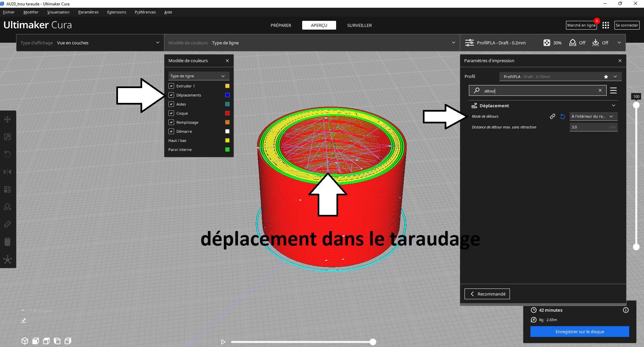
Task: Click the pencil edit icon in object list
Action: [24, 320]
